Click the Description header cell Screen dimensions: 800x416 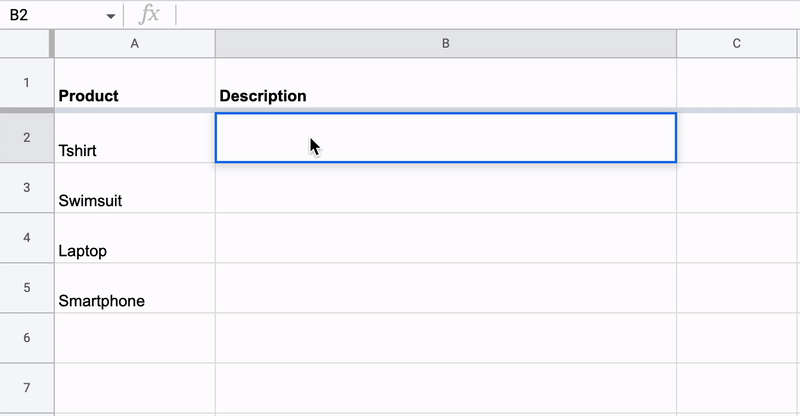446,83
